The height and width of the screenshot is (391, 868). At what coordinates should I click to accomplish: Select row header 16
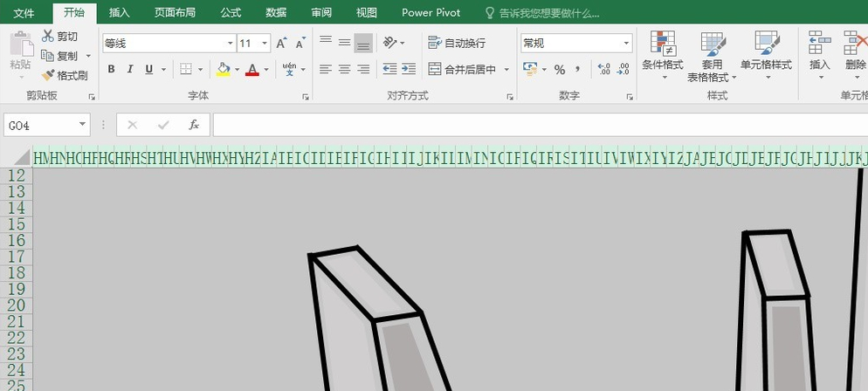click(x=17, y=241)
